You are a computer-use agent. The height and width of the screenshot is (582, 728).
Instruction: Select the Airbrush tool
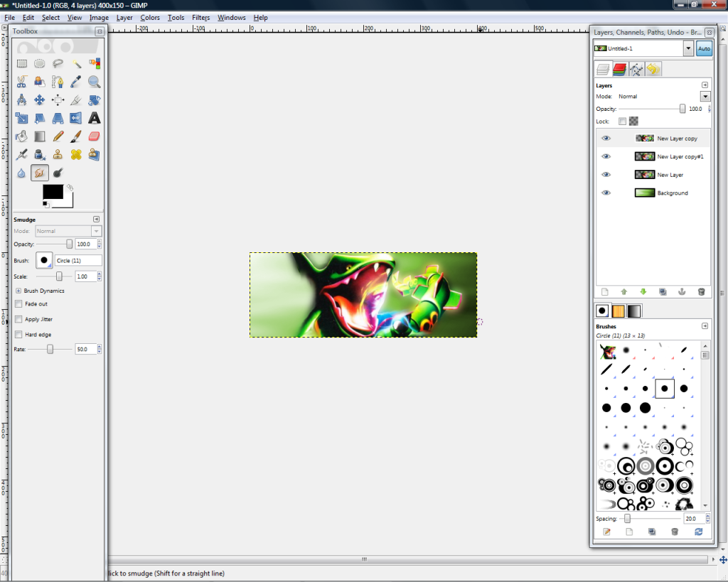(x=22, y=154)
